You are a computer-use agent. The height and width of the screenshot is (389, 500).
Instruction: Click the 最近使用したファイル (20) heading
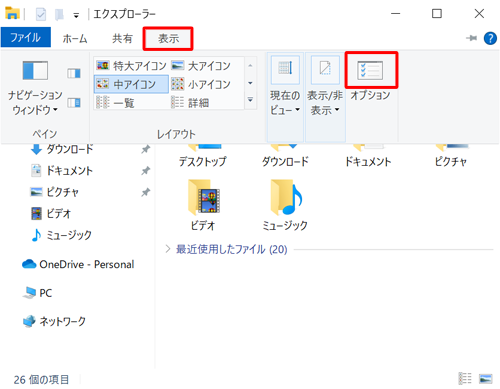pyautogui.click(x=231, y=249)
